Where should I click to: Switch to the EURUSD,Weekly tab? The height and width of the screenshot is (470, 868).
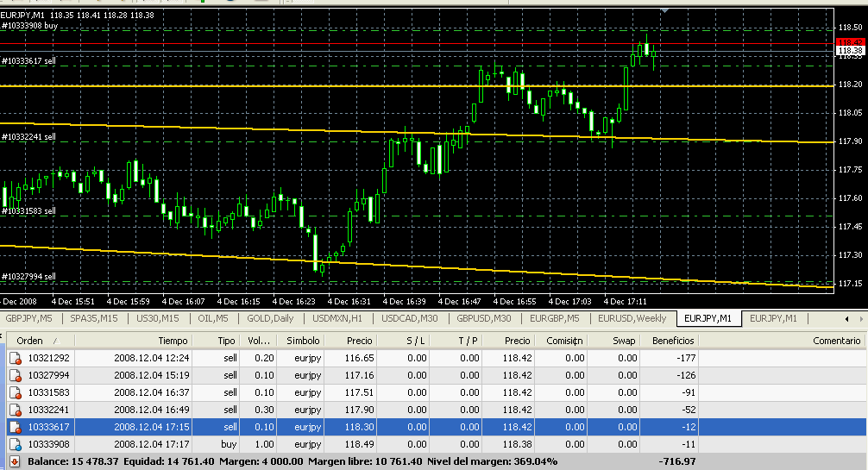(x=633, y=318)
